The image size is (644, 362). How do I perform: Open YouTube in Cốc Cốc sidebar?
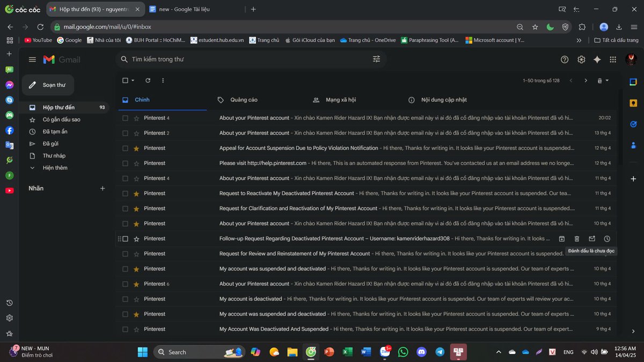tap(9, 190)
